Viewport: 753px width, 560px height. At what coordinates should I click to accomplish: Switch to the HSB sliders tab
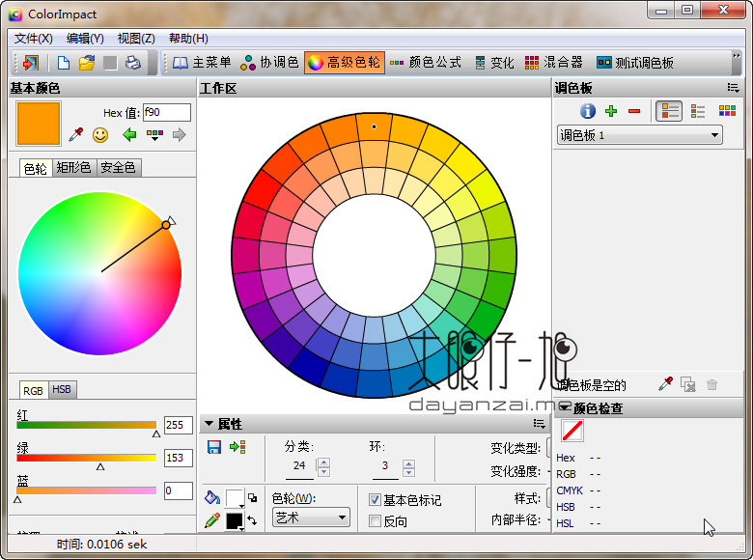(62, 389)
